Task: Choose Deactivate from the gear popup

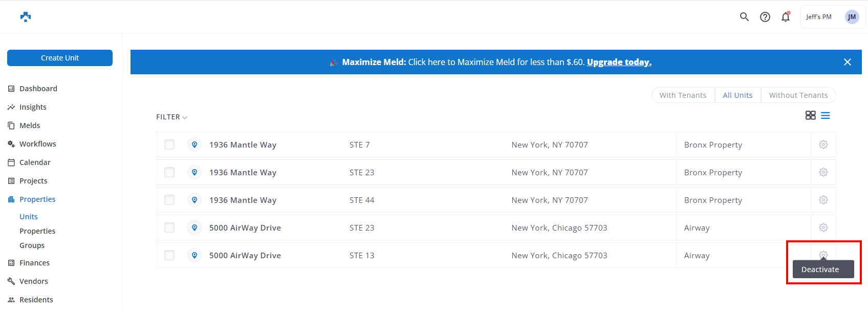Action: coord(820,270)
